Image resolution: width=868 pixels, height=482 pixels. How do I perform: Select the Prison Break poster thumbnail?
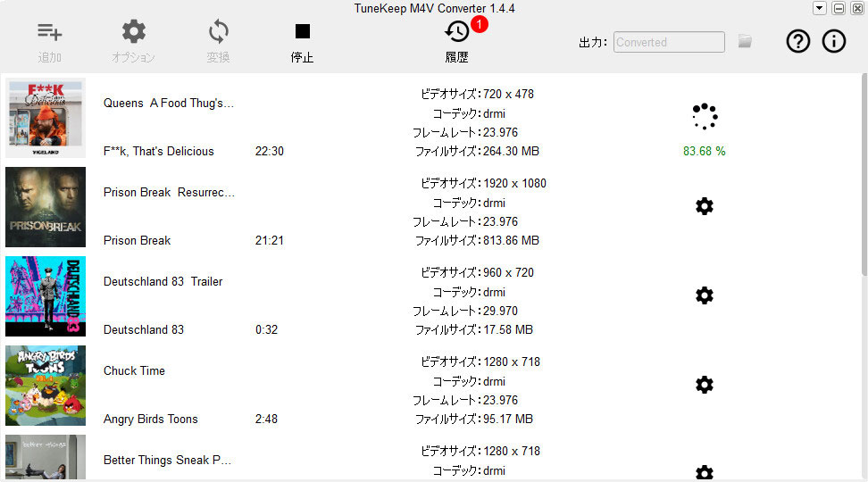coord(46,207)
